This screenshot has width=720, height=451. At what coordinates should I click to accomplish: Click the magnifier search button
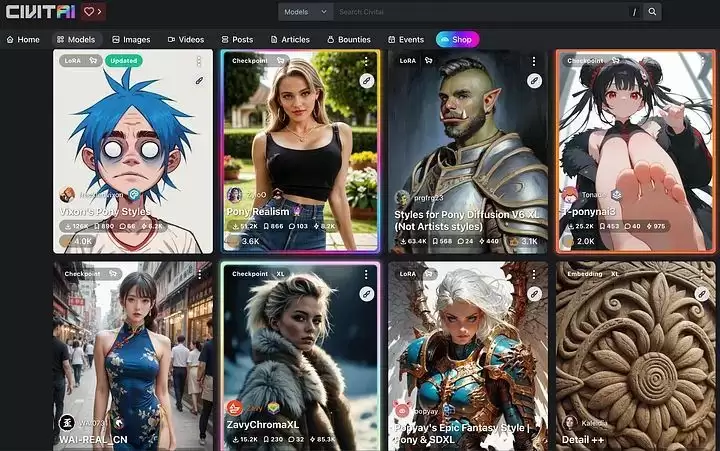652,12
